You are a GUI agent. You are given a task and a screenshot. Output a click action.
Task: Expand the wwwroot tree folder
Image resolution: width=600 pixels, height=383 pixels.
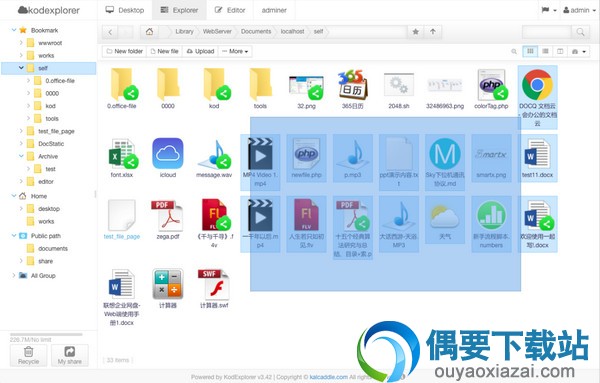[x=21, y=42]
